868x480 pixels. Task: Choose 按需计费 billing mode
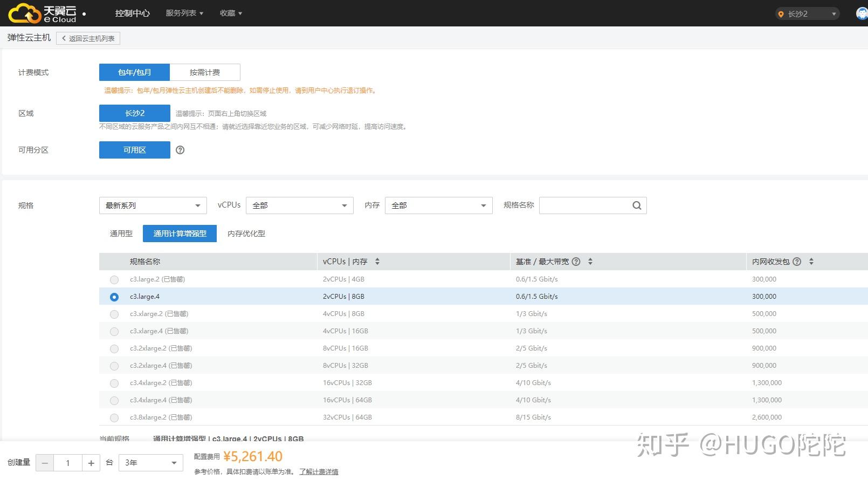(205, 72)
